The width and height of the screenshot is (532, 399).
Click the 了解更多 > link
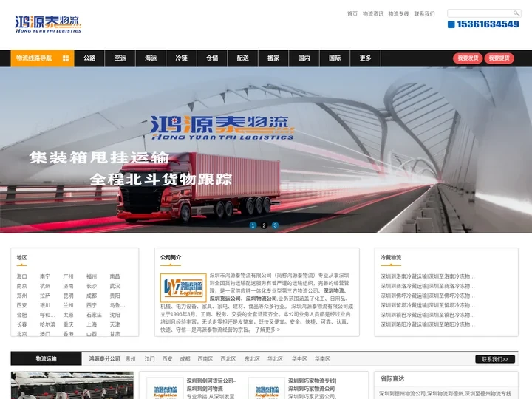(x=267, y=330)
